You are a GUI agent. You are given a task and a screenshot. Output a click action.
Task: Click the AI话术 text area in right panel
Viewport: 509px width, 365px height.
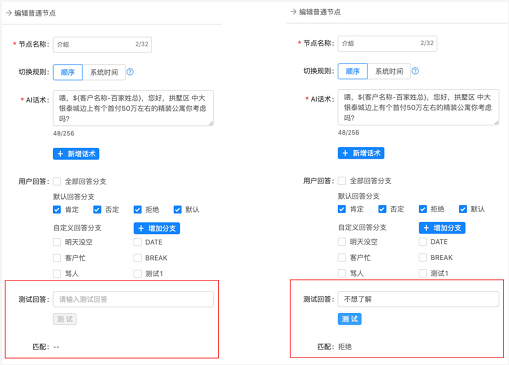pos(418,107)
